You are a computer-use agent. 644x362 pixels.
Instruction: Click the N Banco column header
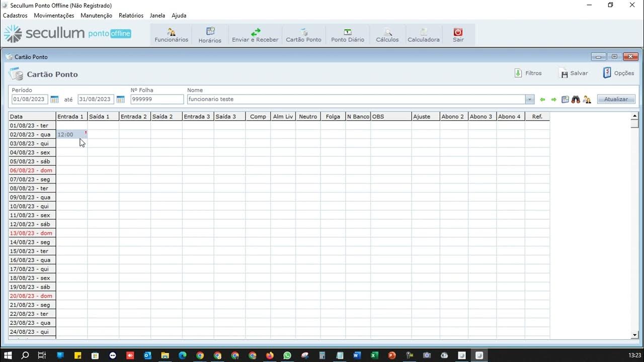coord(358,117)
